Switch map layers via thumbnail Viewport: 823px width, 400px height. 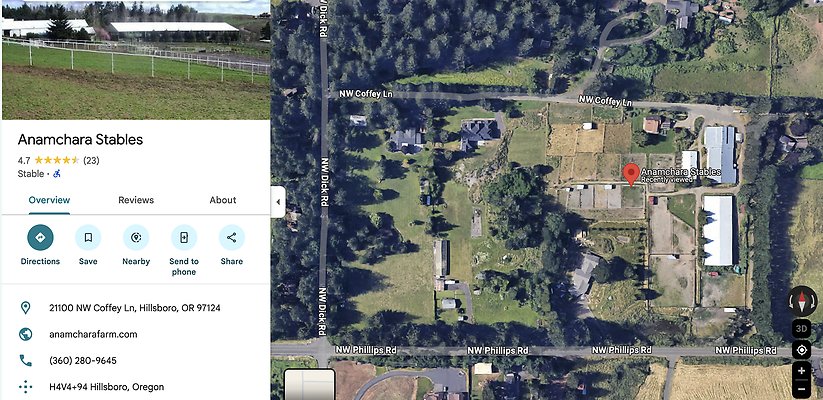[x=310, y=384]
